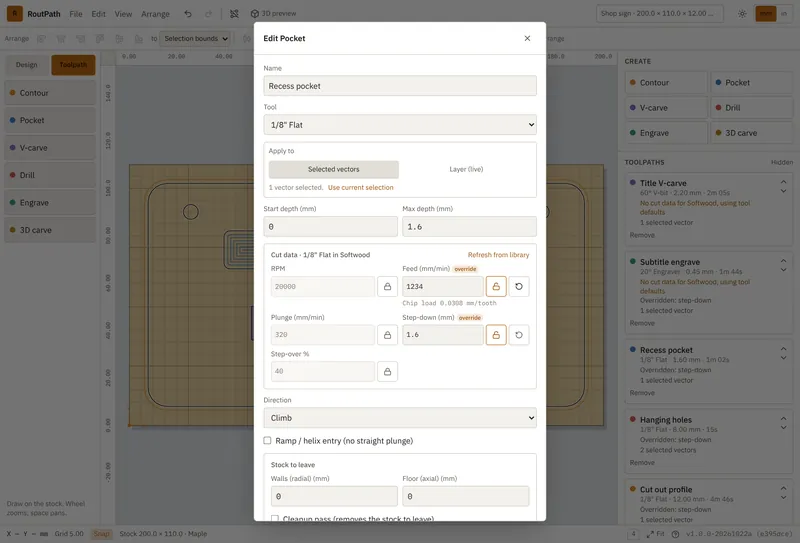Screen dimensions: 800x543
Task: Move Cut out profile toolpath up
Action: (783, 488)
